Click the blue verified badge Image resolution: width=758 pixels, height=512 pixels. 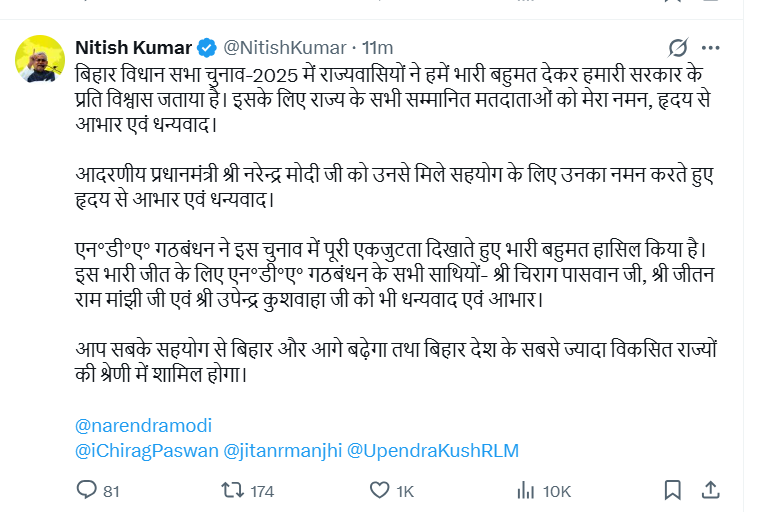[207, 47]
